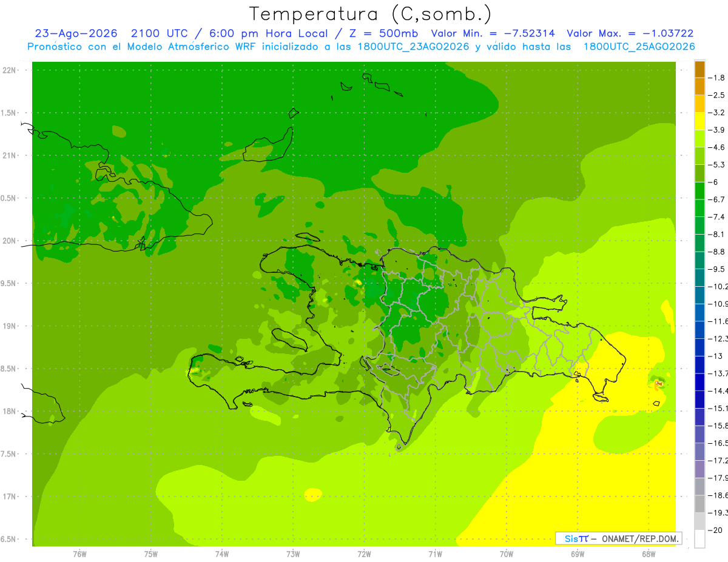Image resolution: width=728 pixels, height=562 pixels.
Task: Click the "Temperatura (C,somb.)" chart title
Action: [x=371, y=14]
